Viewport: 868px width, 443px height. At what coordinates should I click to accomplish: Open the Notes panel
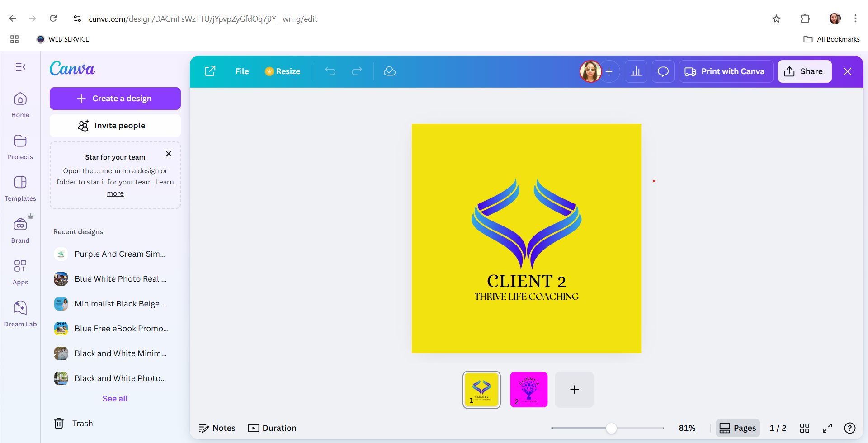click(x=217, y=428)
